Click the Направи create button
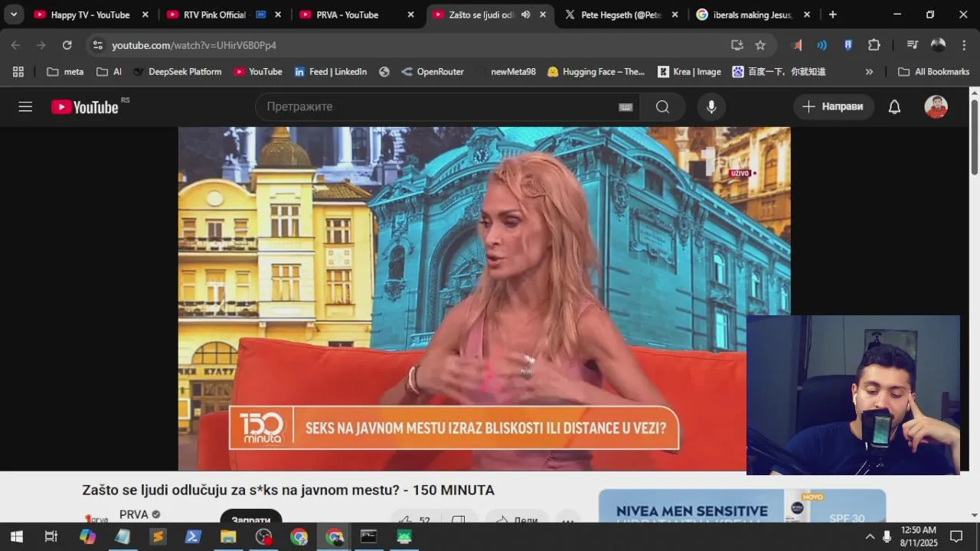This screenshot has width=980, height=551. [833, 106]
